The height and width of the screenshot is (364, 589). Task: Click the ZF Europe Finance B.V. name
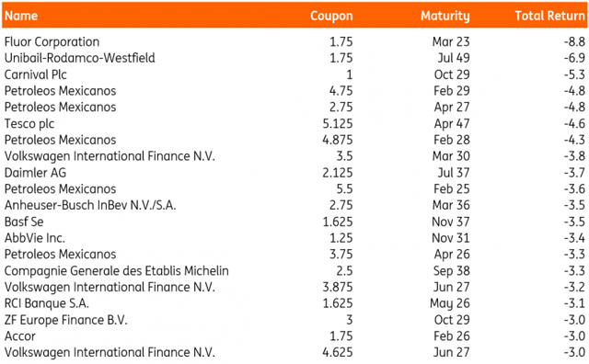pyautogui.click(x=65, y=320)
